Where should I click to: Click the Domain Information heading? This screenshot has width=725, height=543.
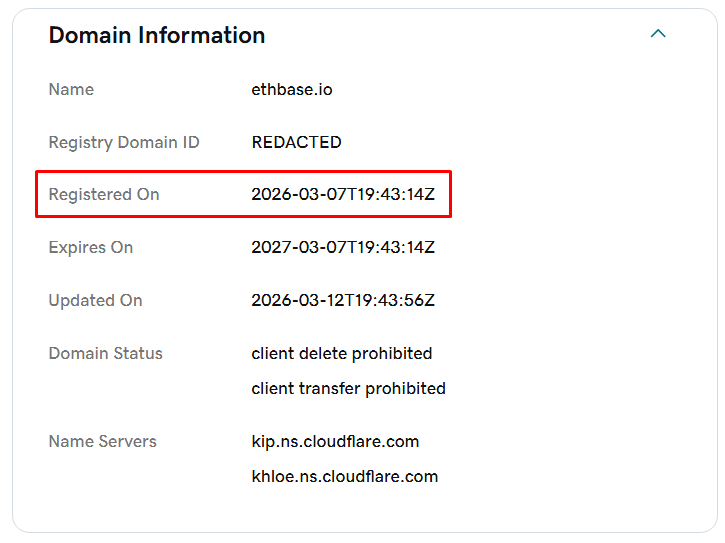[x=157, y=35]
